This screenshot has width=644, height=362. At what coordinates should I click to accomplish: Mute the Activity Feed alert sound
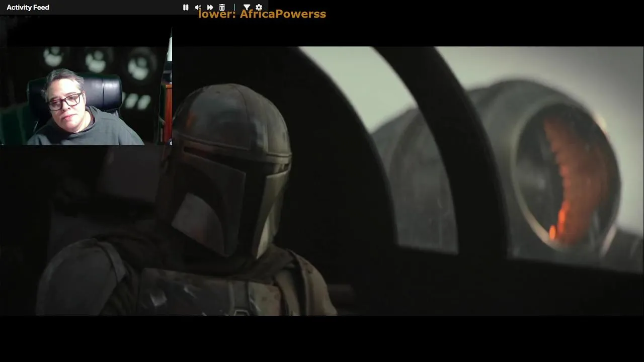tap(198, 8)
